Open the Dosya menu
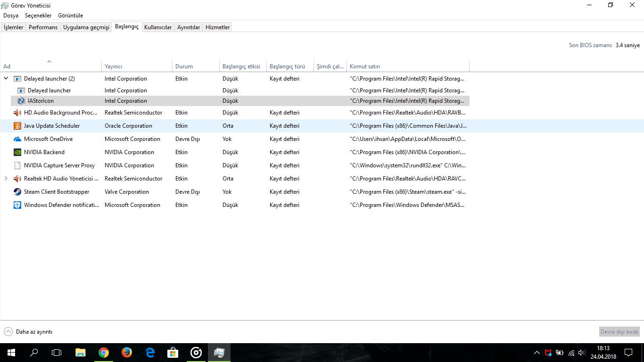644x362 pixels. (x=11, y=16)
